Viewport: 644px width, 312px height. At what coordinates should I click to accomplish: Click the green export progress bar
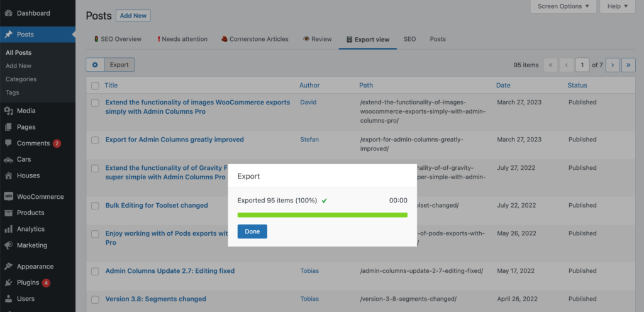[x=323, y=215]
